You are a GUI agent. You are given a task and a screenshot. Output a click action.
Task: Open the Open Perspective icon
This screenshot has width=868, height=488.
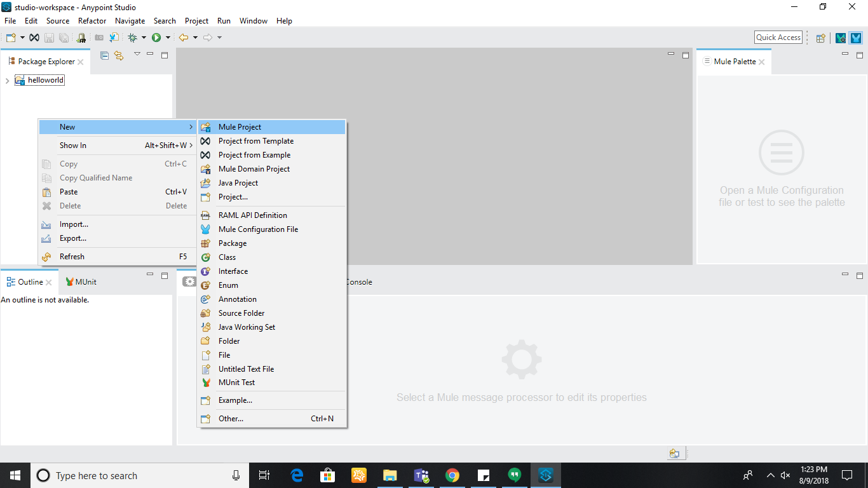click(x=820, y=37)
